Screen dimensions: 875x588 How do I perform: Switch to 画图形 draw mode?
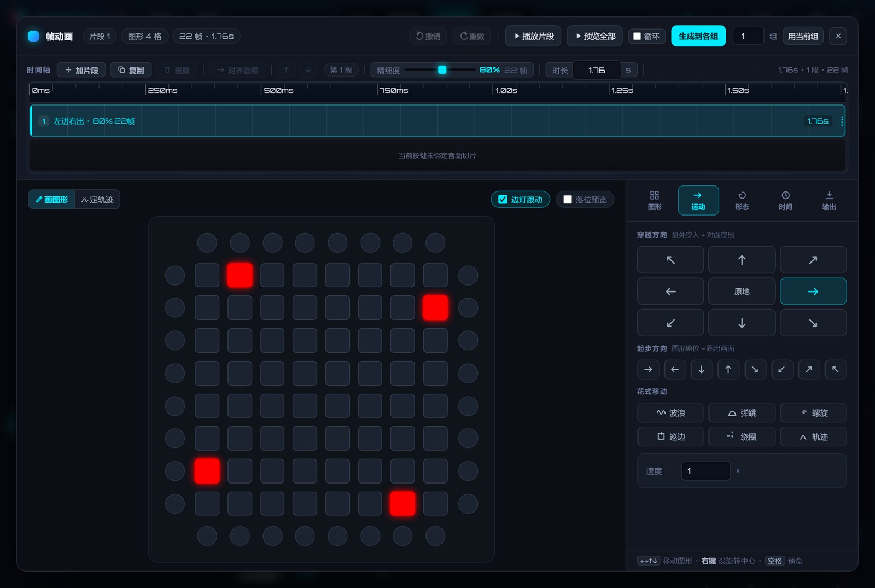click(52, 200)
